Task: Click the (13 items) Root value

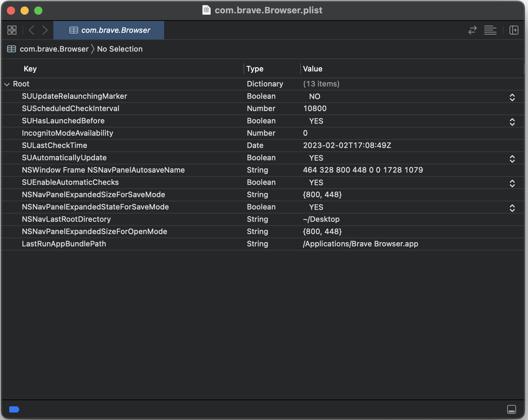Action: pos(321,84)
